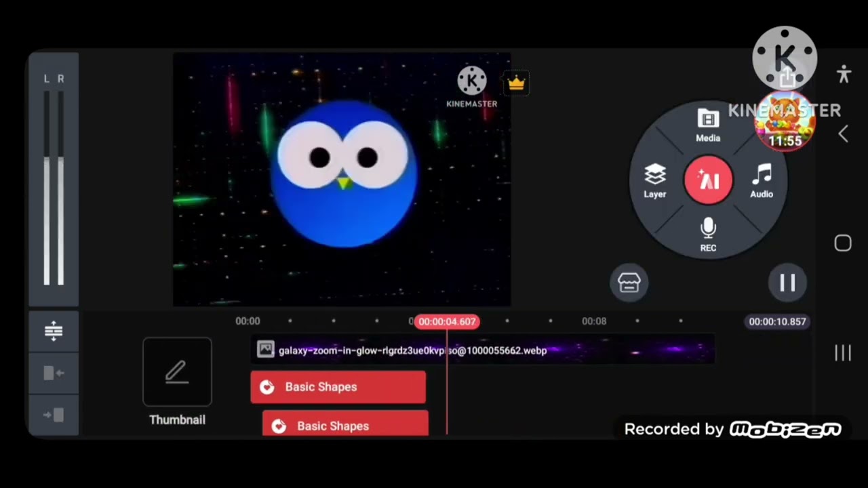
Task: Click the accessibility icon
Action: [844, 74]
